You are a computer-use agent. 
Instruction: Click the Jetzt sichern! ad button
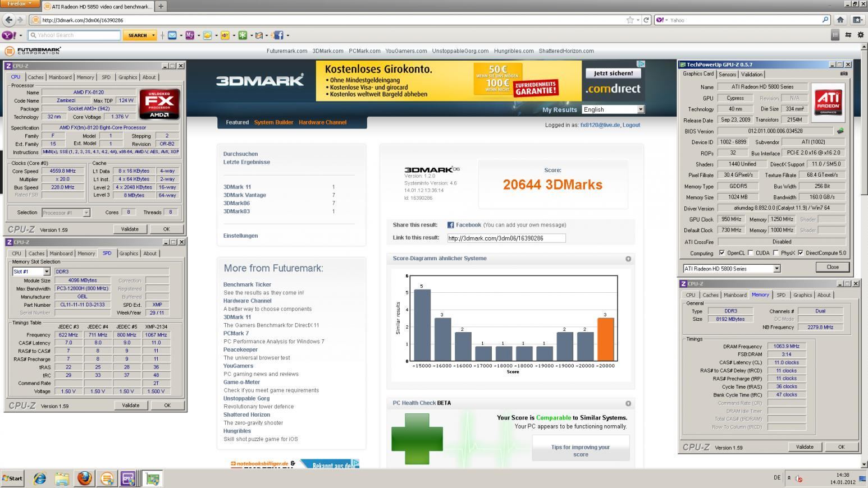coord(613,73)
